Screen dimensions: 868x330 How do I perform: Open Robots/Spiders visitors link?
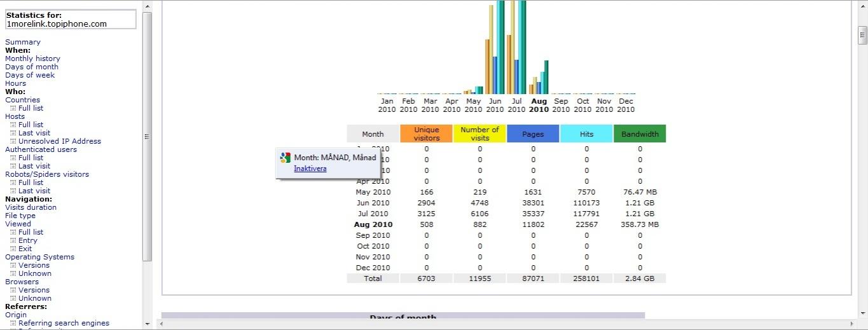pos(47,174)
